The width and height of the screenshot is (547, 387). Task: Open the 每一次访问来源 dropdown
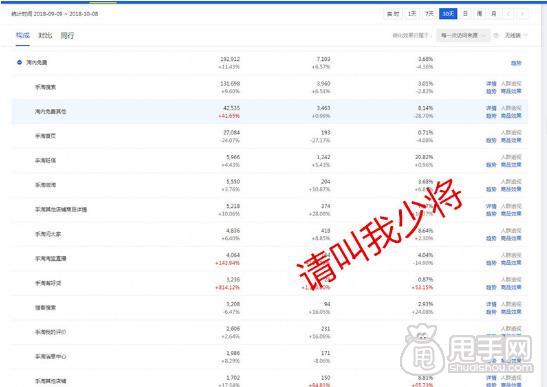463,35
